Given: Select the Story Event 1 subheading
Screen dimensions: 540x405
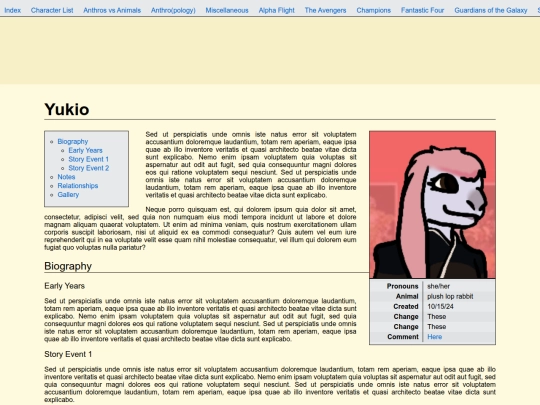Looking at the screenshot, I should [68, 354].
